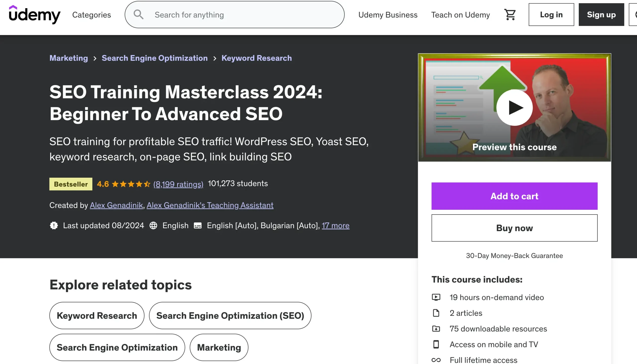Click the search magnifier icon
This screenshot has height=364, width=637.
(139, 15)
